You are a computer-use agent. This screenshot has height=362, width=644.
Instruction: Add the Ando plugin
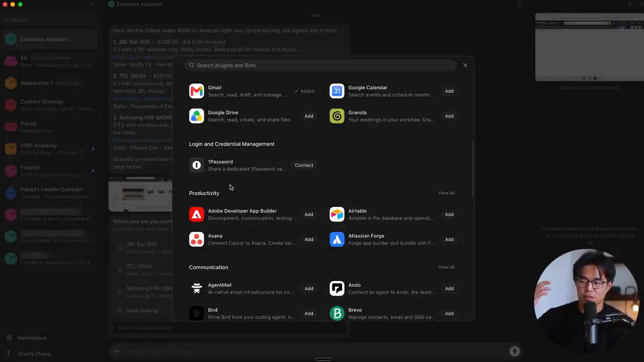point(449,289)
